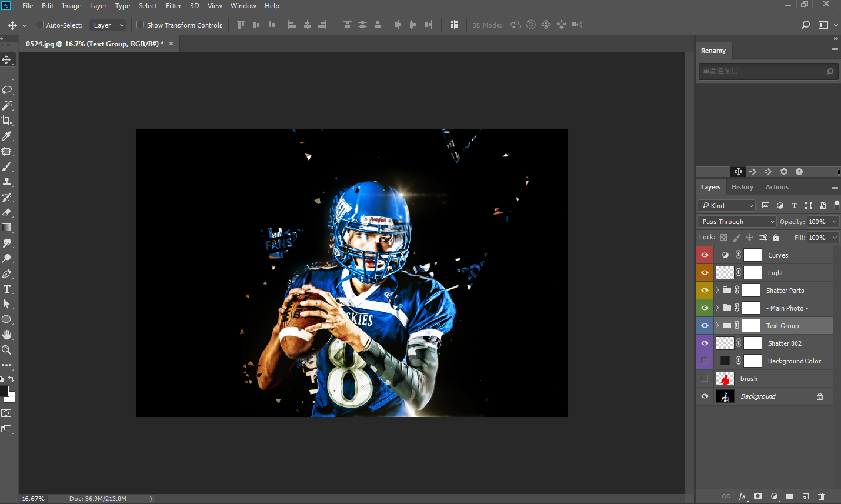Click Renamy panel settings gear icon
Viewport: 841px width, 504px height.
pyautogui.click(x=783, y=172)
